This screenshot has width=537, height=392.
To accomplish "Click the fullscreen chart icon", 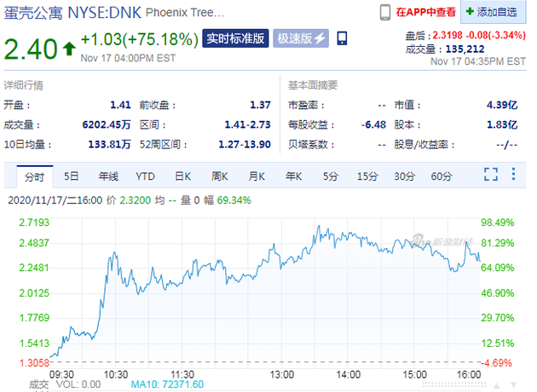I will (491, 174).
